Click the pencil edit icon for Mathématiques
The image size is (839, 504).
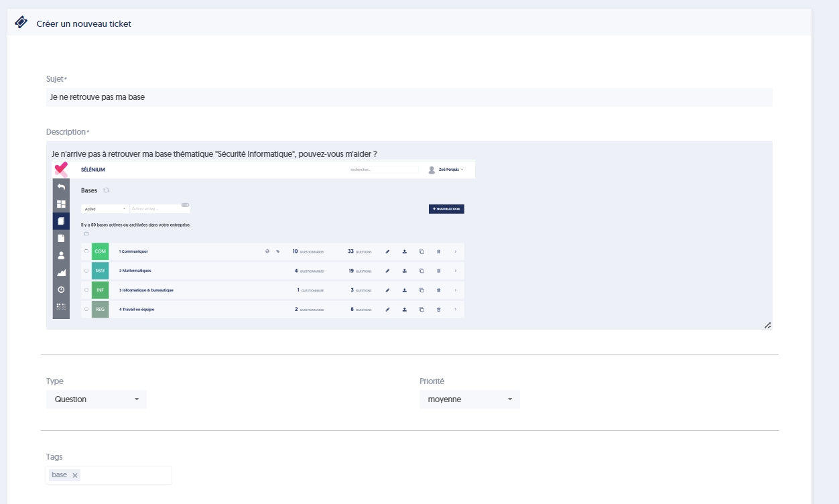[x=387, y=271]
